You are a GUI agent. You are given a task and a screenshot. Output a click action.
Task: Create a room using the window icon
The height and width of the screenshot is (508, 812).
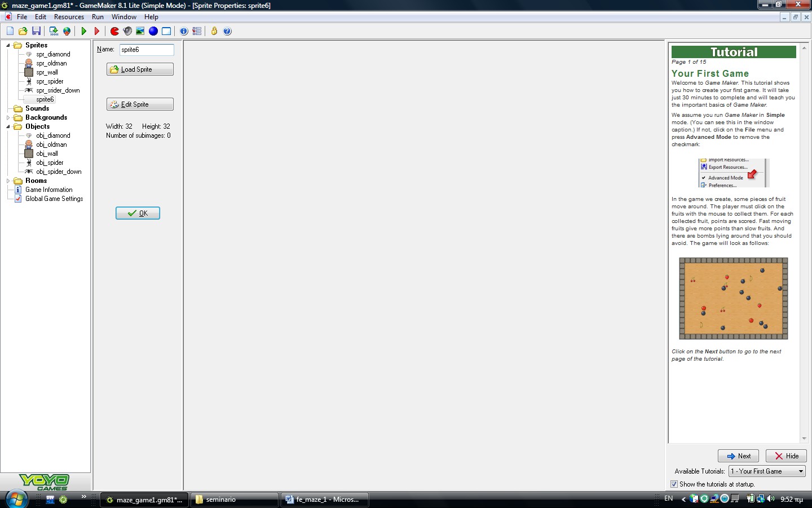166,31
